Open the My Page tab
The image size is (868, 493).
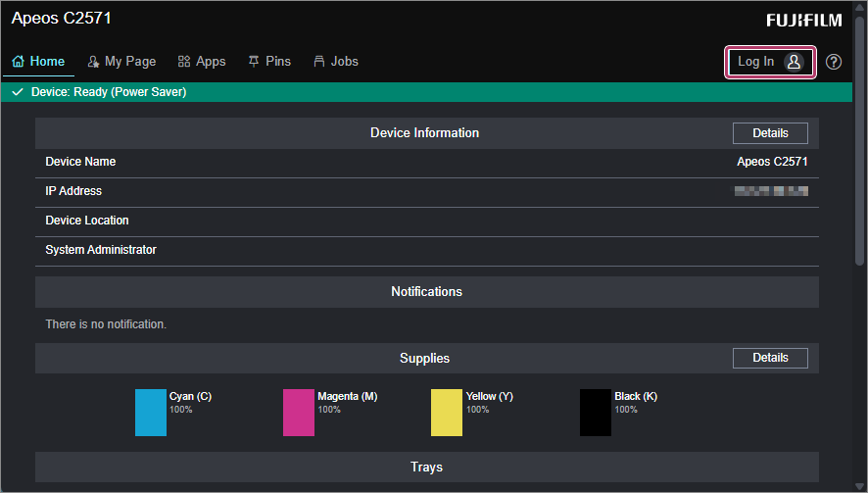(x=121, y=62)
